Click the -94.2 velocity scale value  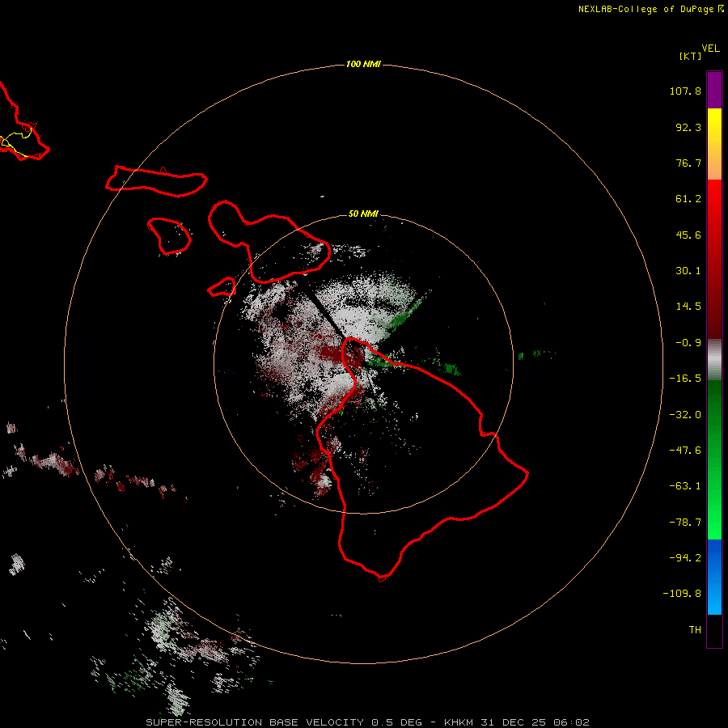pos(685,557)
